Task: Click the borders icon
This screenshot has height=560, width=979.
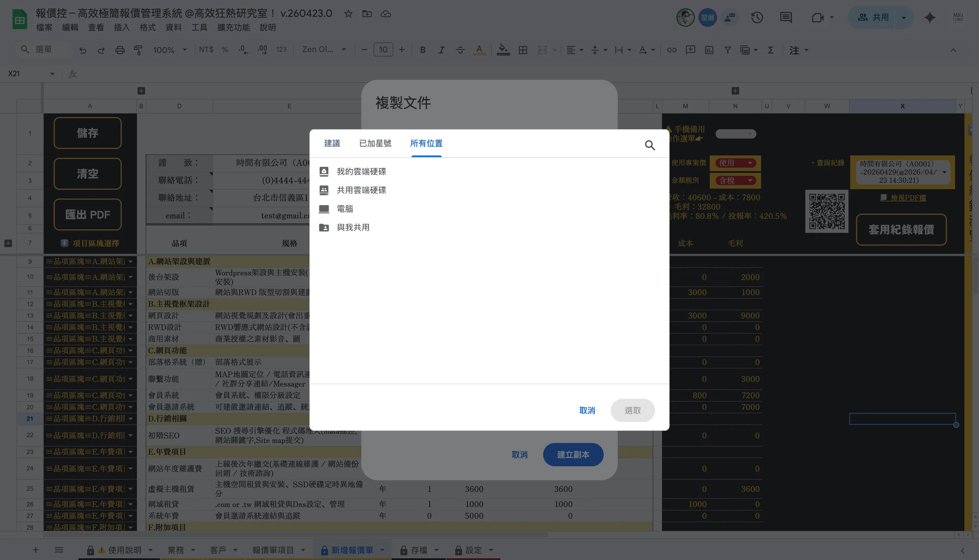Action: click(523, 50)
